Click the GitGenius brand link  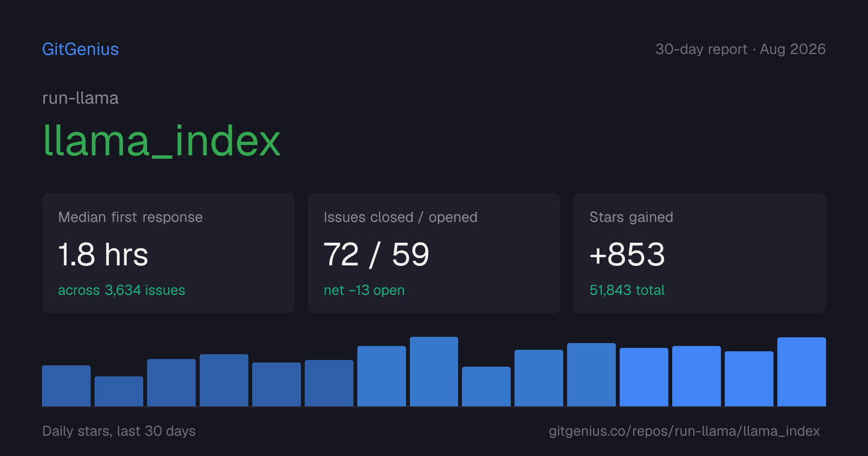[x=81, y=49]
